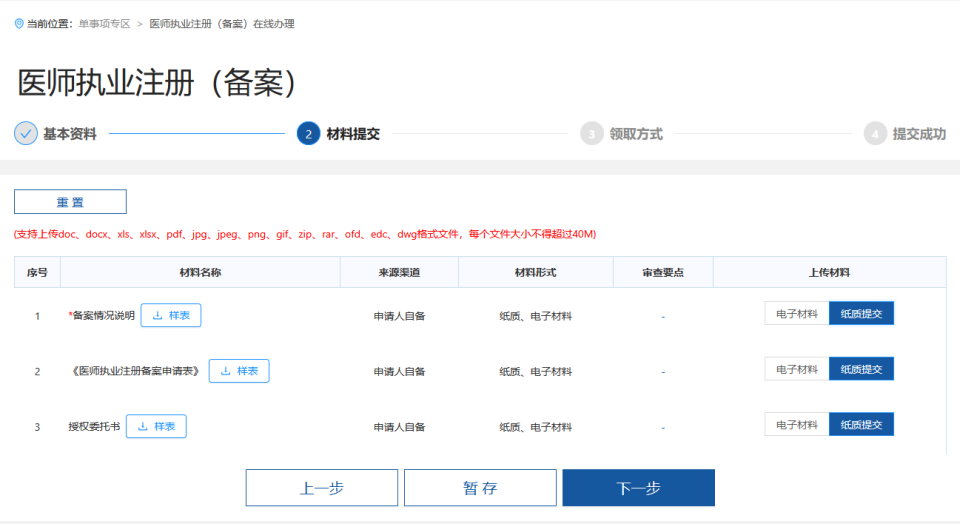Choose 纸质提交 for 授权委托书 row
The width and height of the screenshot is (960, 524).
click(861, 424)
